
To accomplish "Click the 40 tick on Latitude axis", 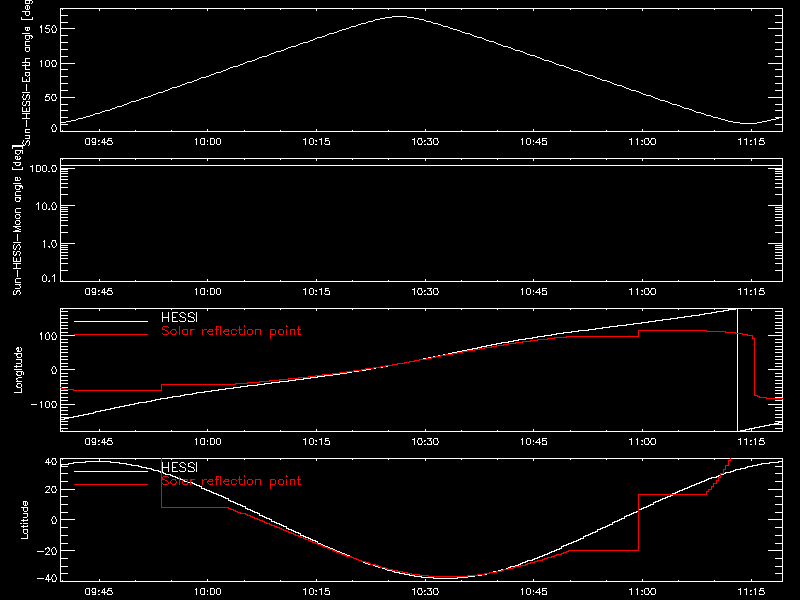I will pyautogui.click(x=51, y=462).
